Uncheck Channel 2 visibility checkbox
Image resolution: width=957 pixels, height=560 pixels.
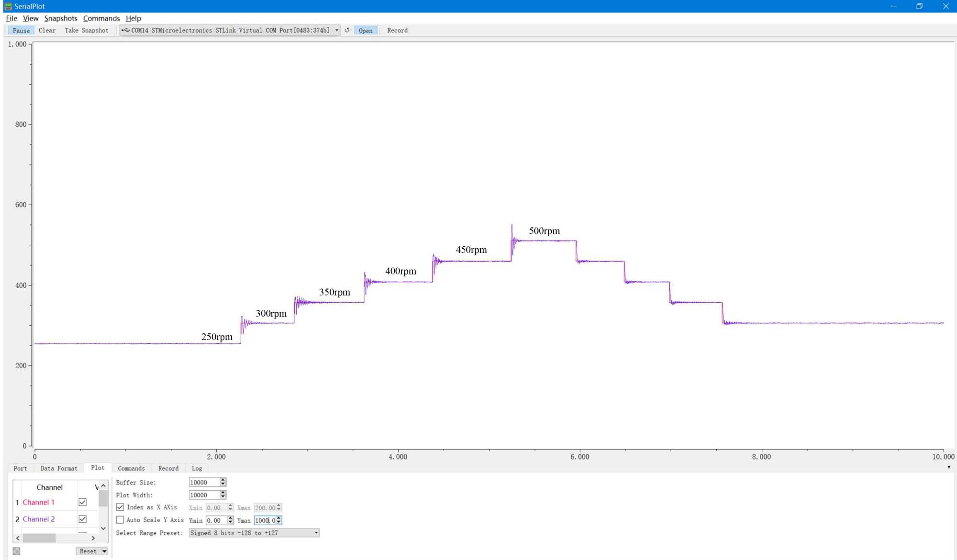pos(83,519)
